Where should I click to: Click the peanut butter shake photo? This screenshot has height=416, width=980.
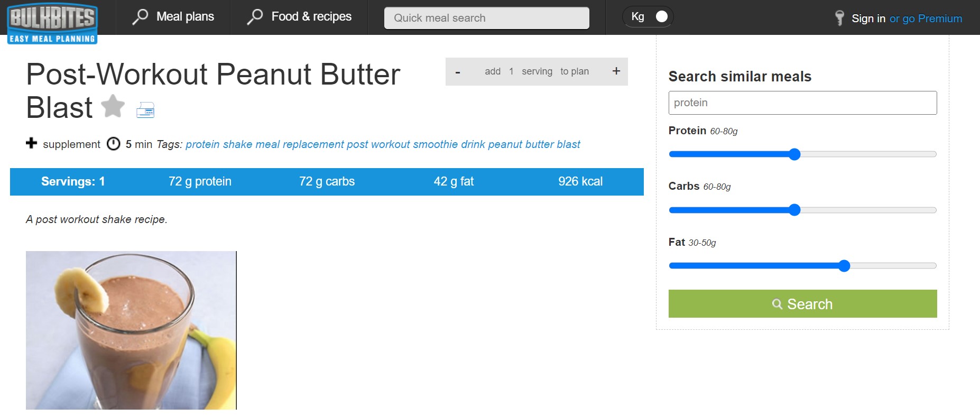(131, 330)
